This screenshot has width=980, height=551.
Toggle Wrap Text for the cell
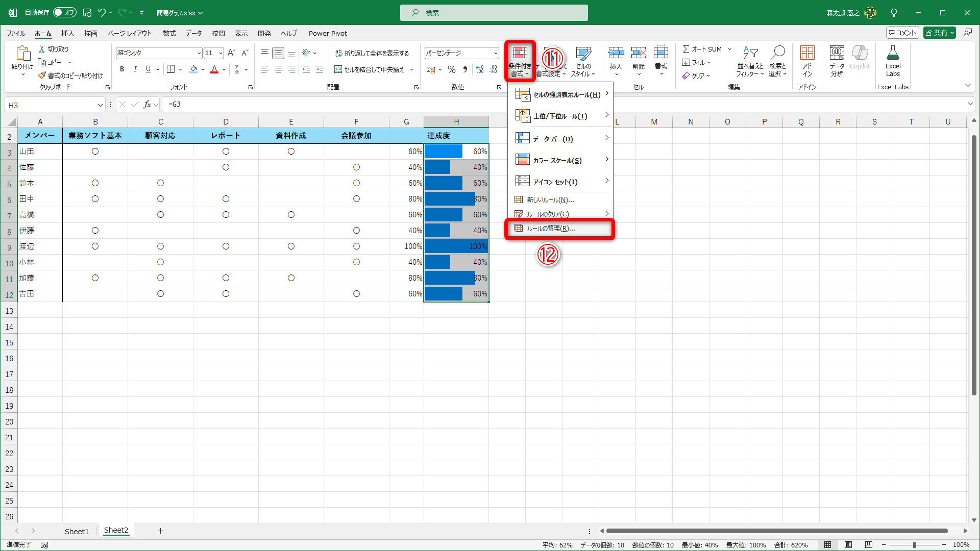372,53
